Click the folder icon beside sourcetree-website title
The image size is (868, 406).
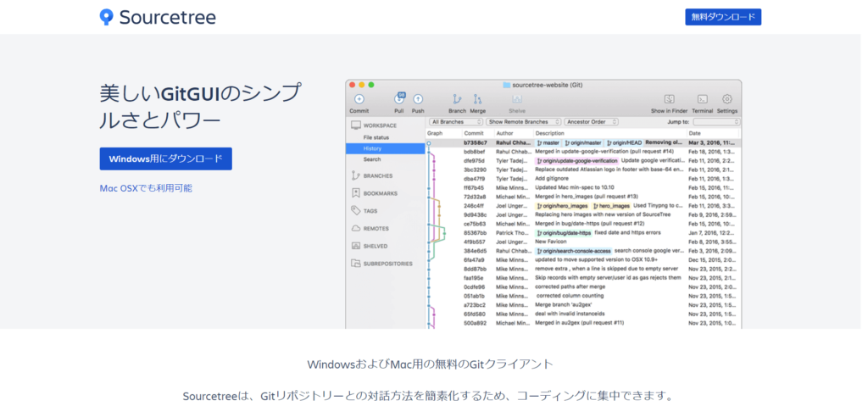pos(507,85)
